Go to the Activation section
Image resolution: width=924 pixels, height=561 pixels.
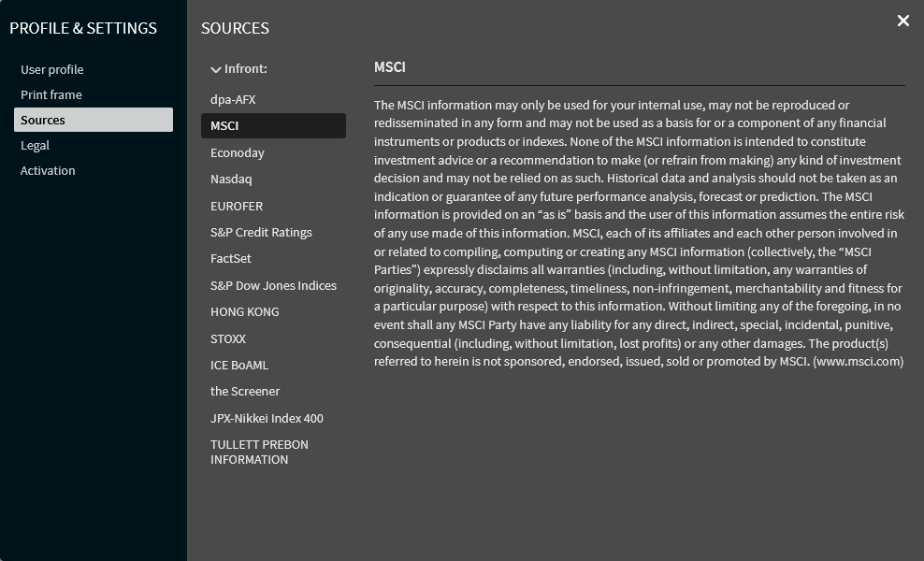(x=48, y=170)
